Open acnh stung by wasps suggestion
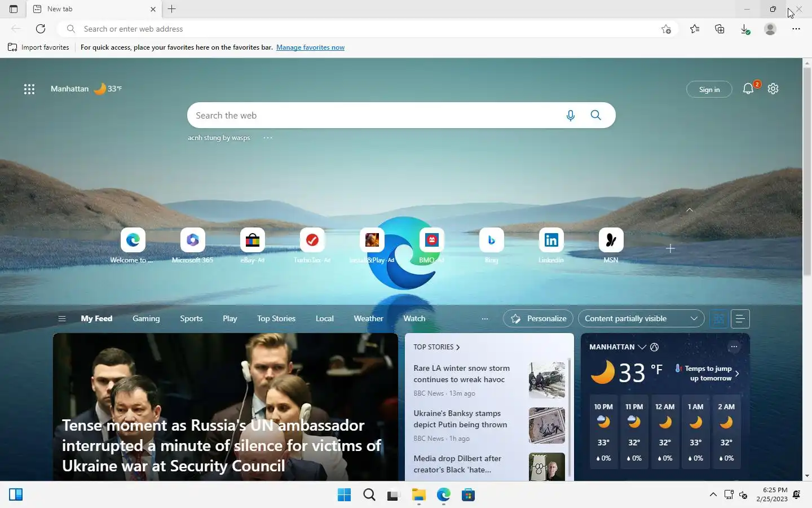This screenshot has height=508, width=812. [219, 138]
